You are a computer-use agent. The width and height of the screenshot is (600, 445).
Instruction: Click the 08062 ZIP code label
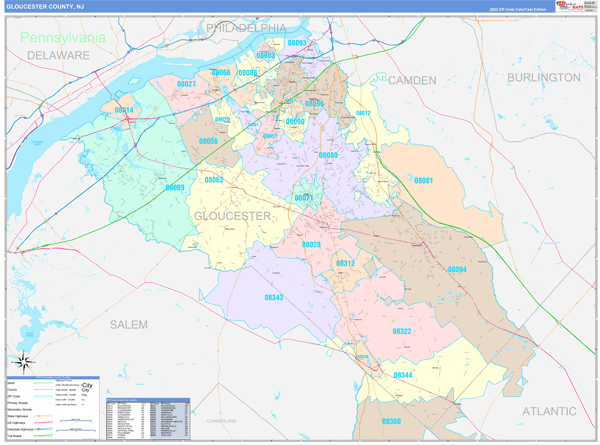coord(214,180)
